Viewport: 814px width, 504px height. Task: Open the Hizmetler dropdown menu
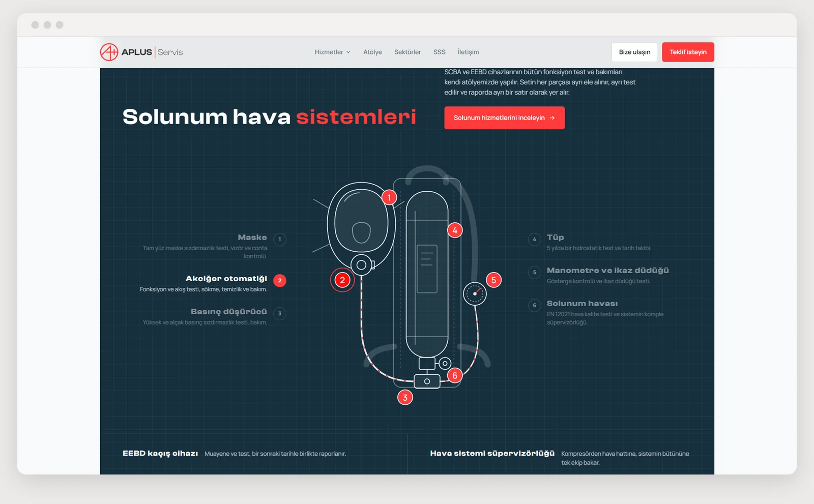point(332,52)
